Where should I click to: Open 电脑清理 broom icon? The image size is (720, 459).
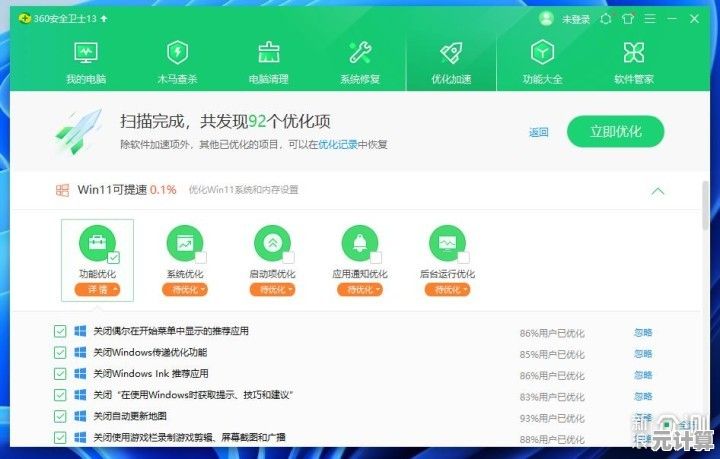(x=269, y=52)
